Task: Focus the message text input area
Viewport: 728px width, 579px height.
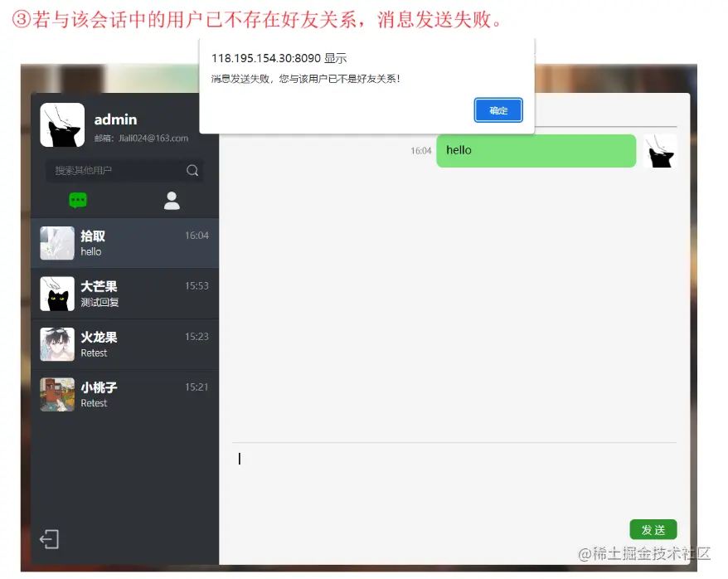Action: point(454,480)
